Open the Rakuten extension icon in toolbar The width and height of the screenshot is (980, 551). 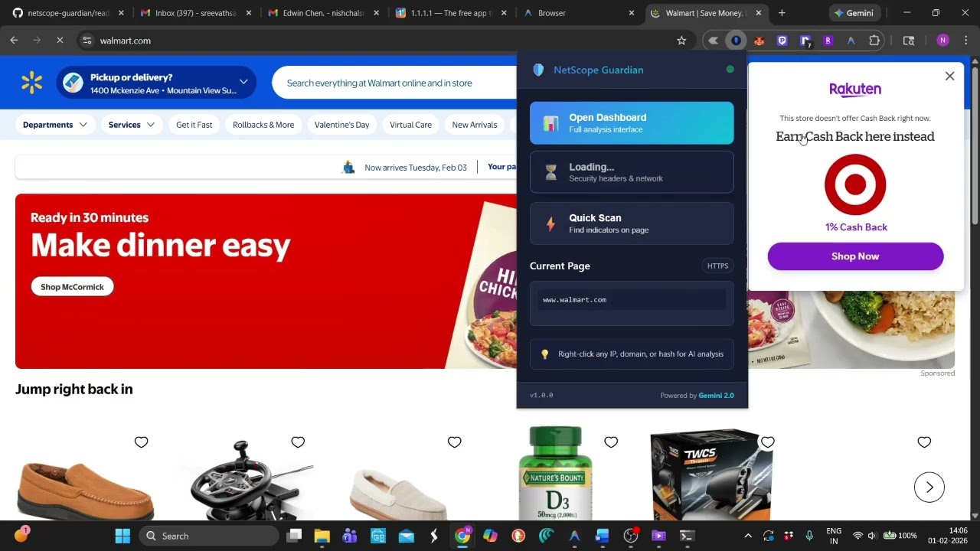click(828, 41)
